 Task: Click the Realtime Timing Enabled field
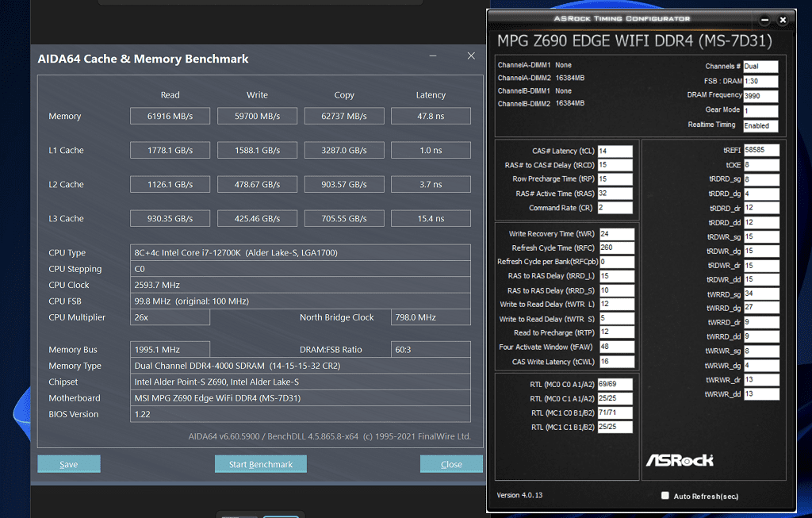coord(760,125)
